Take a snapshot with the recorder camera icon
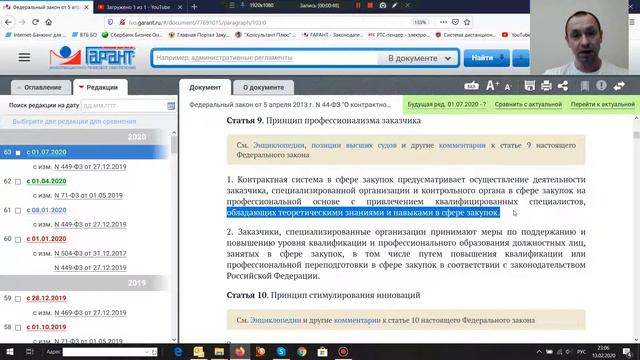The width and height of the screenshot is (640, 360). (383, 5)
